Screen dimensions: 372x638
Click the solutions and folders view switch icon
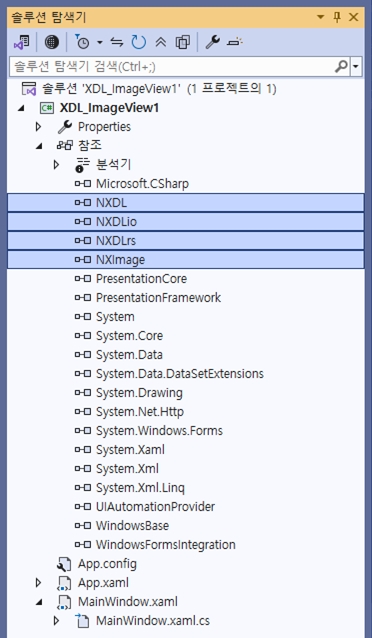click(22, 42)
